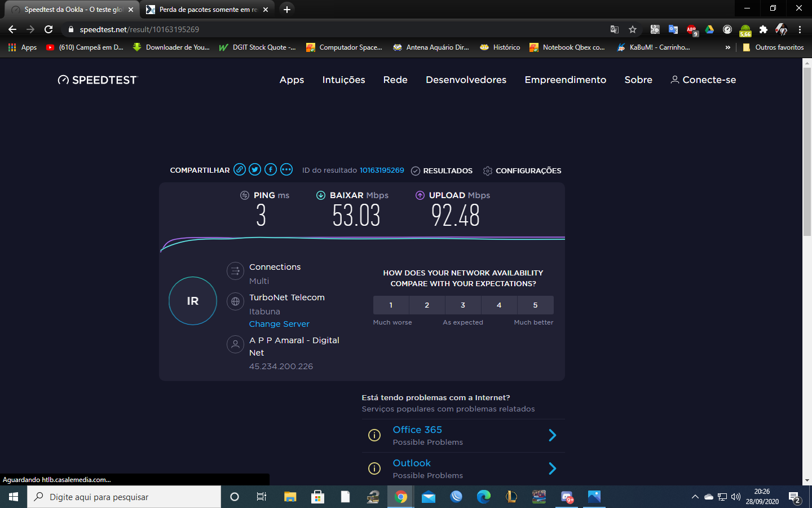Go back to the previous page
The image size is (812, 508).
(x=12, y=29)
